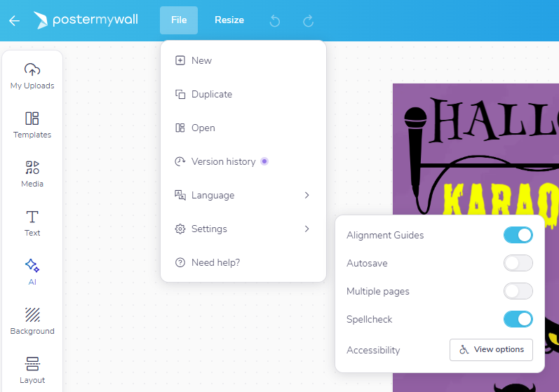Viewport: 559px width, 392px height.
Task: Click the Spellcheck label
Action: click(x=369, y=319)
